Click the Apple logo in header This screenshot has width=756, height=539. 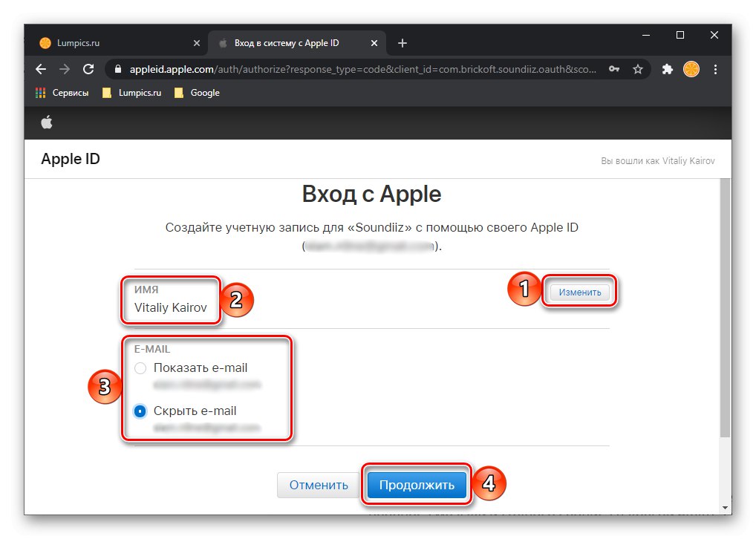tap(47, 122)
